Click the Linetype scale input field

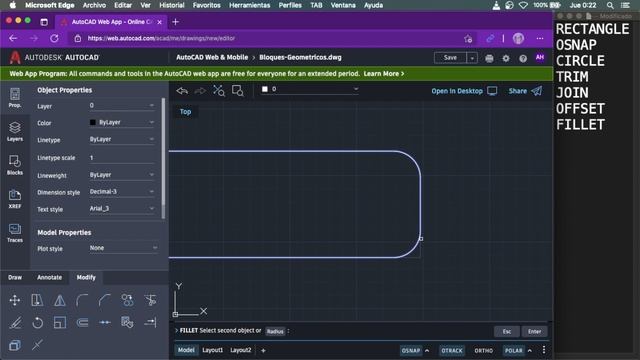pyautogui.click(x=122, y=158)
